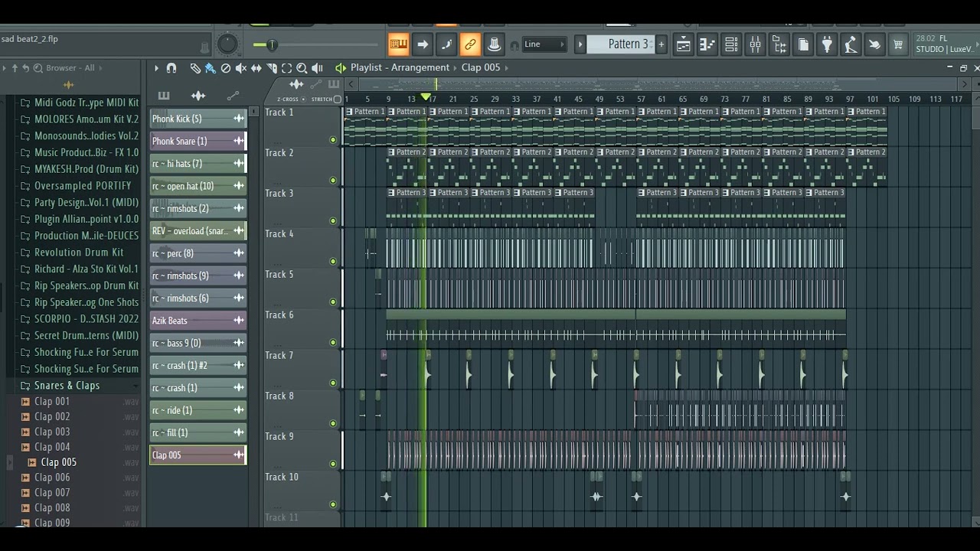Expand the Oversampled PORTIFY folder
The width and height of the screenshot is (980, 551).
(x=79, y=186)
